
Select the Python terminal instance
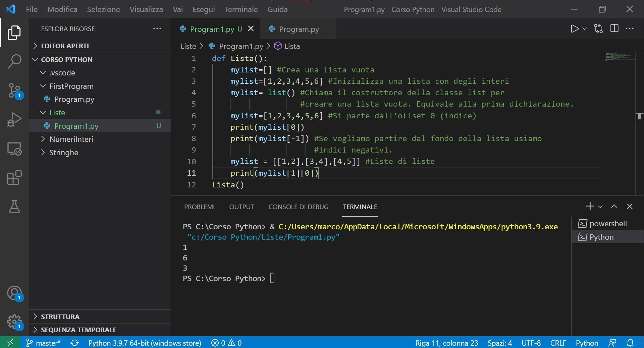point(607,237)
